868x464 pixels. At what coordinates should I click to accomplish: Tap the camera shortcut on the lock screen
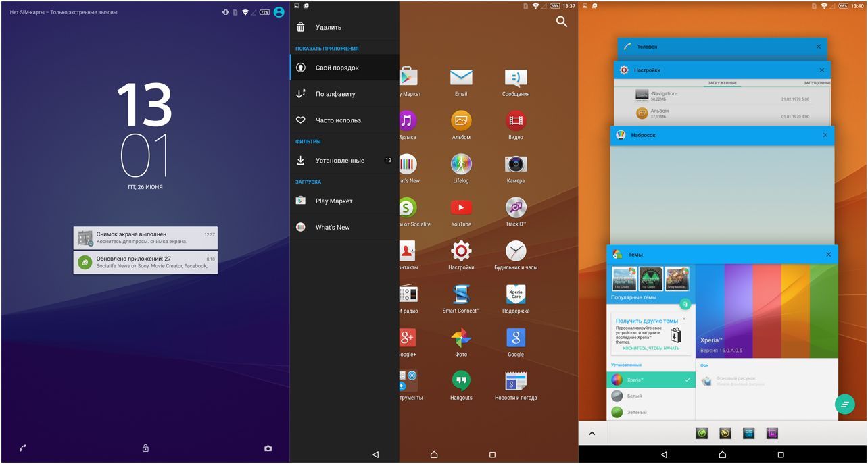click(268, 448)
